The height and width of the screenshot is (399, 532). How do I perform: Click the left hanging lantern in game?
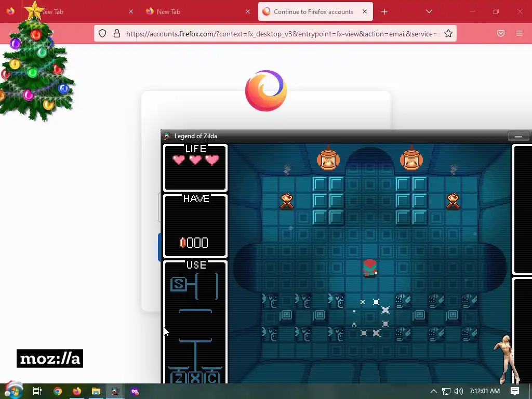click(328, 159)
